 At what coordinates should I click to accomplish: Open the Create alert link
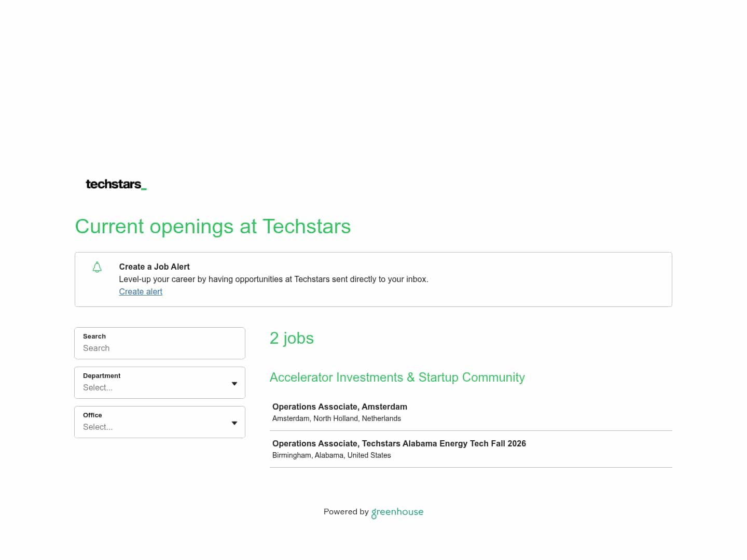pos(141,291)
